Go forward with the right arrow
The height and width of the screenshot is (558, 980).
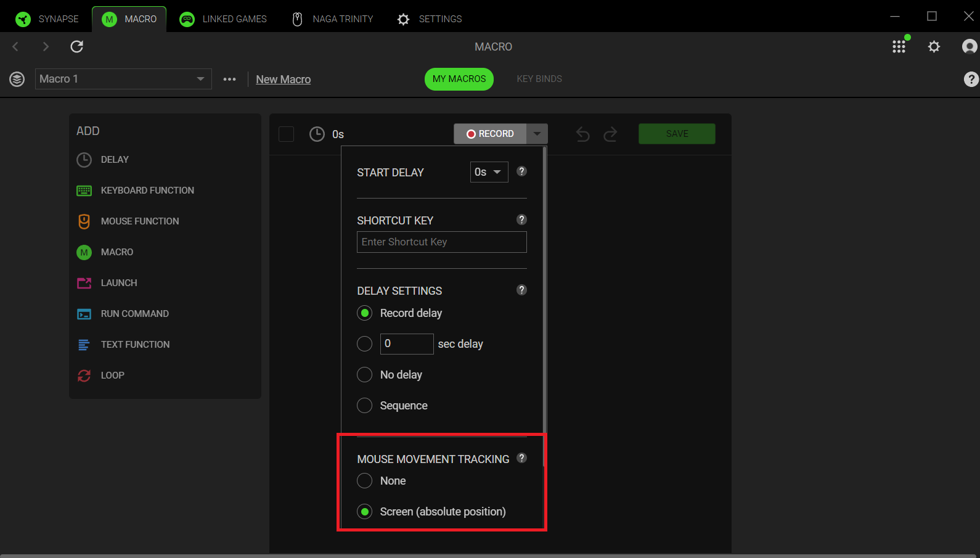coord(46,46)
